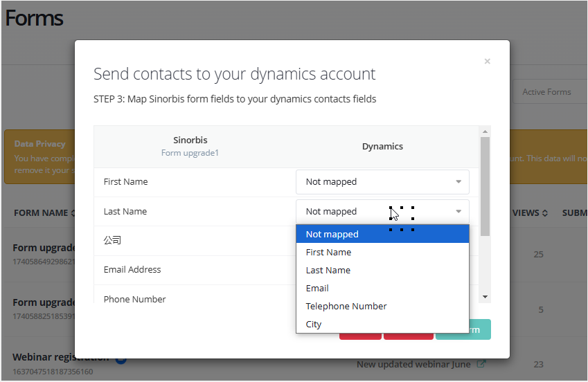Click the mapping table scrollbar up arrow

coord(485,131)
